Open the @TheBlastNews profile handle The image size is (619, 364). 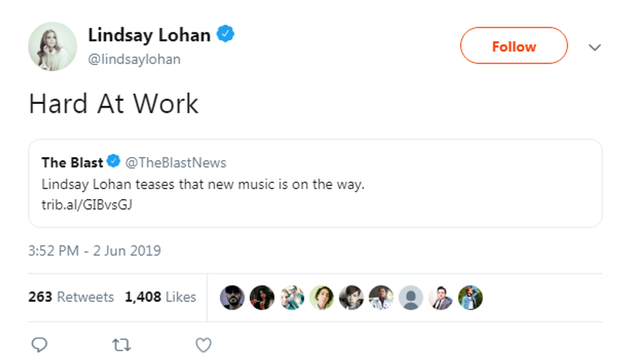point(176,163)
